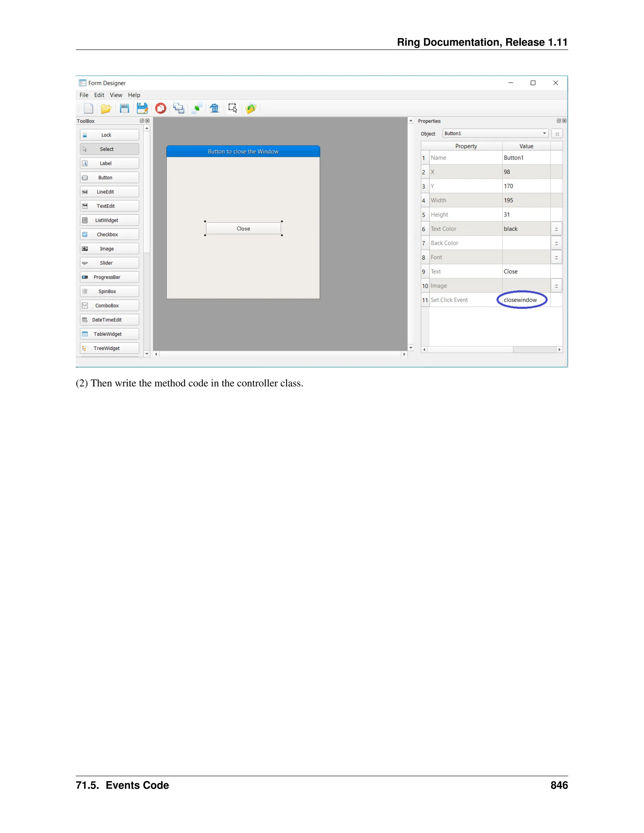Open the File menu
This screenshot has height=833, width=644.
pyautogui.click(x=84, y=95)
